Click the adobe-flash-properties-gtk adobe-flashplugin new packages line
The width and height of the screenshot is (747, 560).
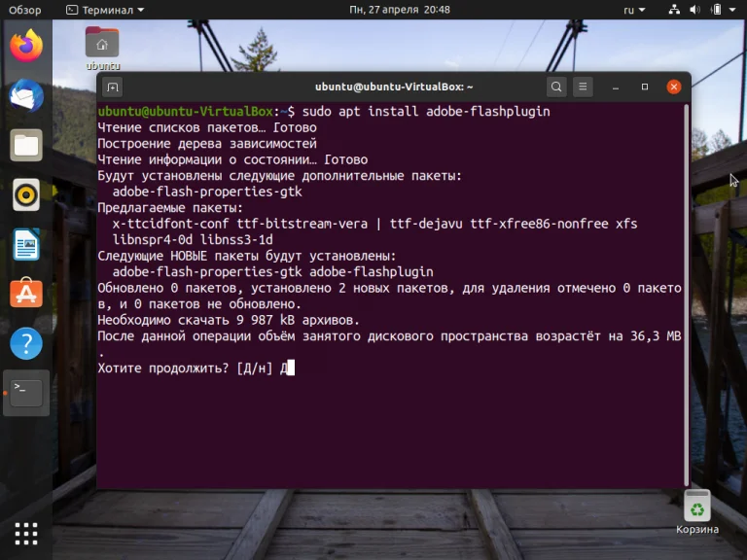pos(273,272)
